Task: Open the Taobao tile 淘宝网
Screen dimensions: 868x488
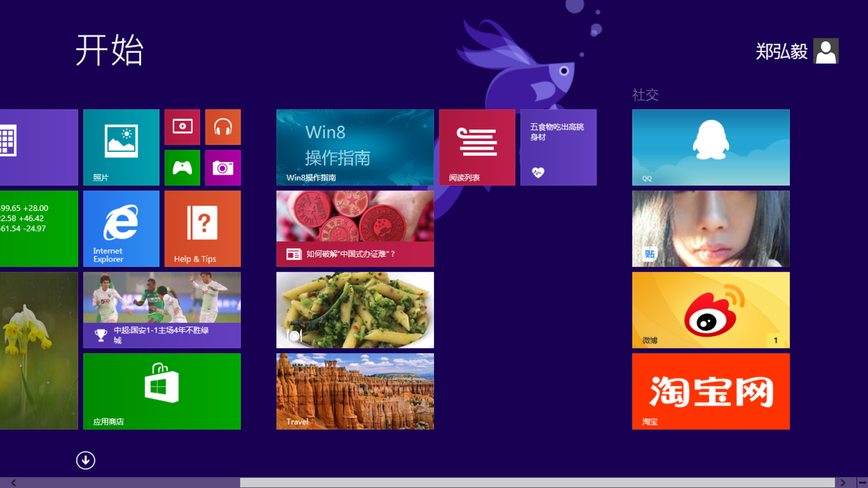Action: click(711, 391)
